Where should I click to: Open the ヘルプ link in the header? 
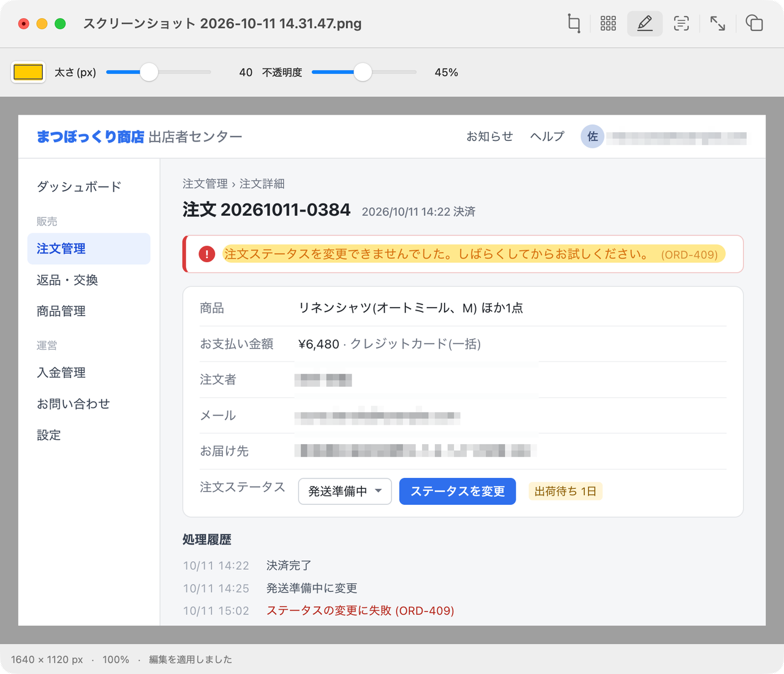547,137
